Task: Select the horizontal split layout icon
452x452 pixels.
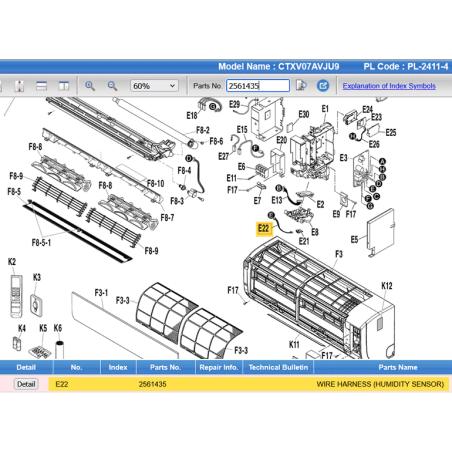Action: 41,86
